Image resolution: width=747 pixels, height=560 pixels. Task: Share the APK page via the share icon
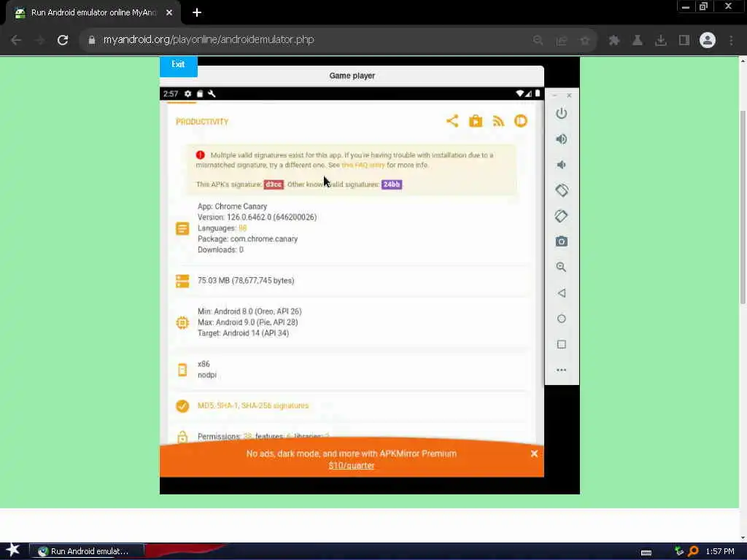(x=452, y=121)
